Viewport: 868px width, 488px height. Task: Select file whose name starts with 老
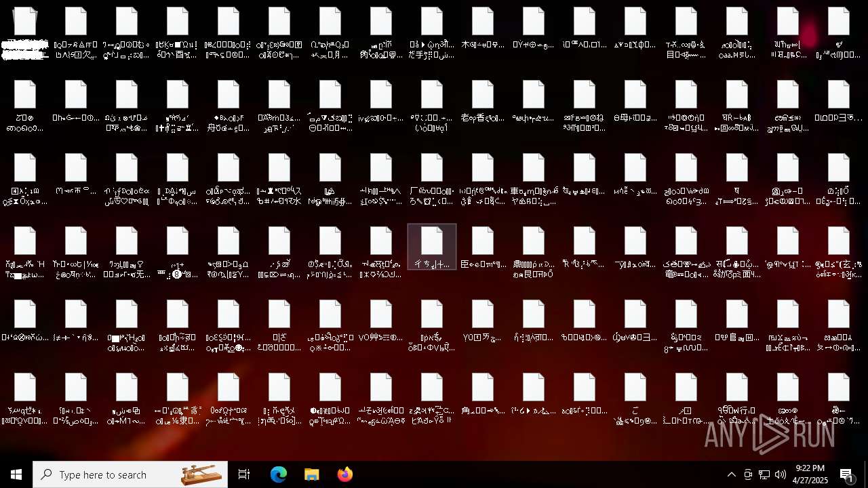(483, 102)
